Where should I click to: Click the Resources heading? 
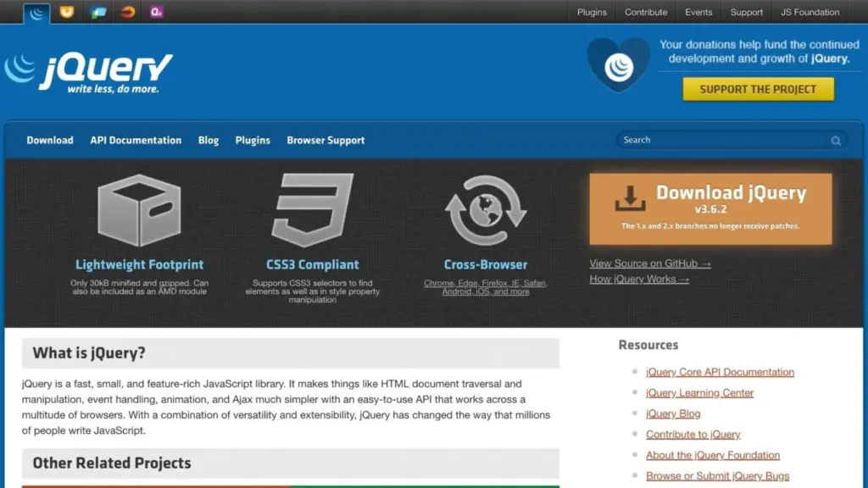pos(648,346)
